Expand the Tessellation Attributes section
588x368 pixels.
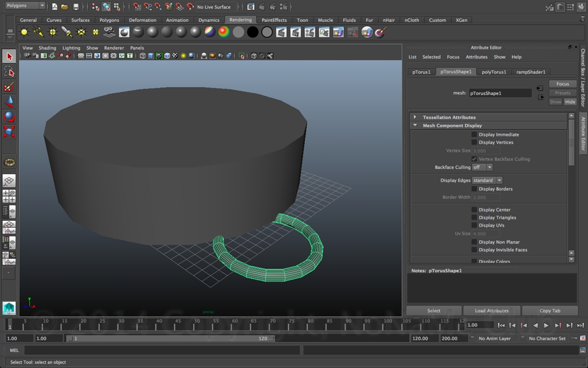[415, 117]
